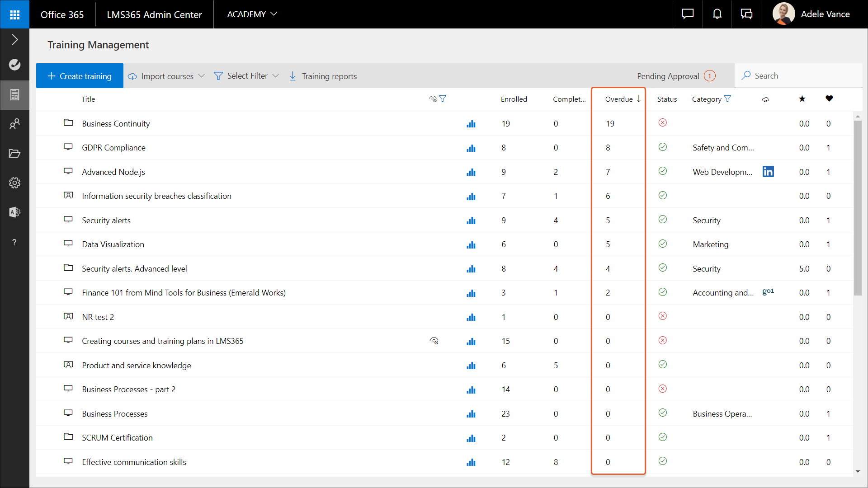Viewport: 868px width, 488px height.
Task: Click the chat message icon in the header
Action: (x=688, y=14)
